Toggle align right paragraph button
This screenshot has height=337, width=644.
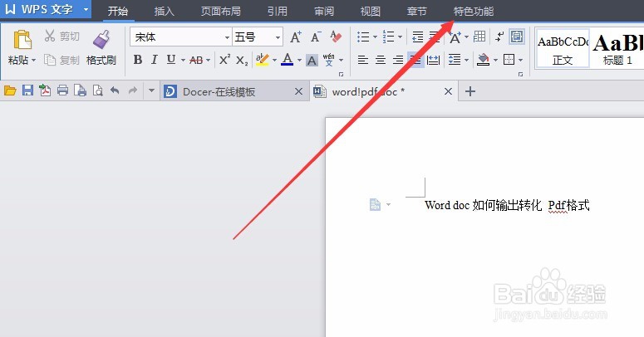click(397, 61)
